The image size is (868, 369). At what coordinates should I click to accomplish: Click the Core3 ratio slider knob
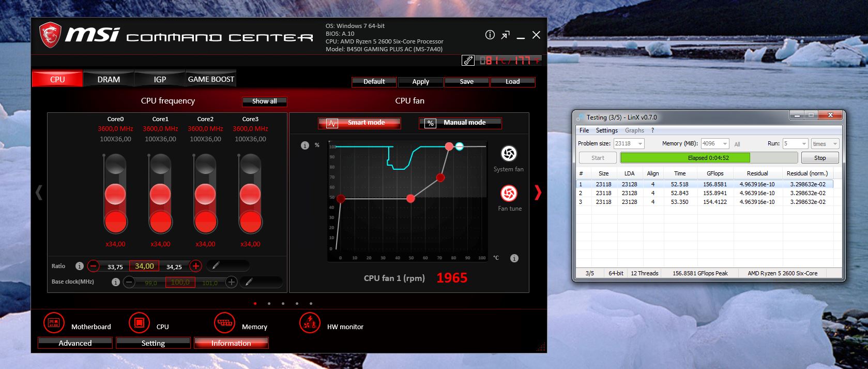tap(250, 195)
